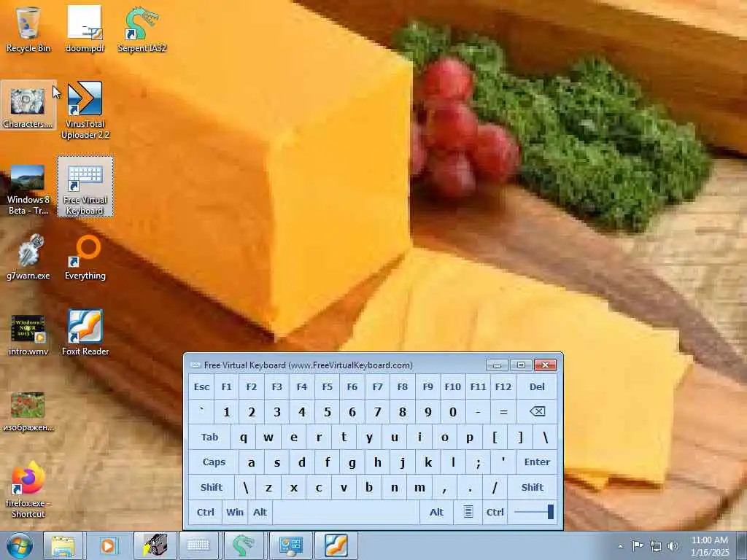This screenshot has height=560, width=747.
Task: Click the backtick key
Action: point(201,411)
